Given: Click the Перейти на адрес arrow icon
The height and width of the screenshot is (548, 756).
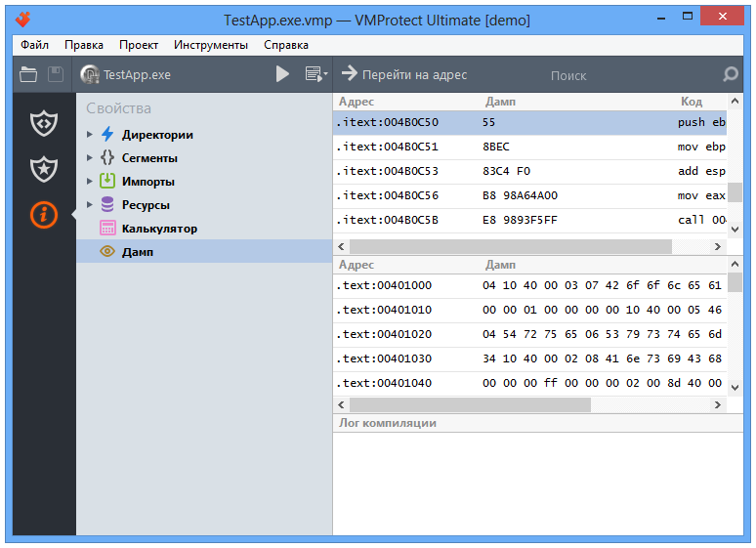Looking at the screenshot, I should pyautogui.click(x=349, y=74).
